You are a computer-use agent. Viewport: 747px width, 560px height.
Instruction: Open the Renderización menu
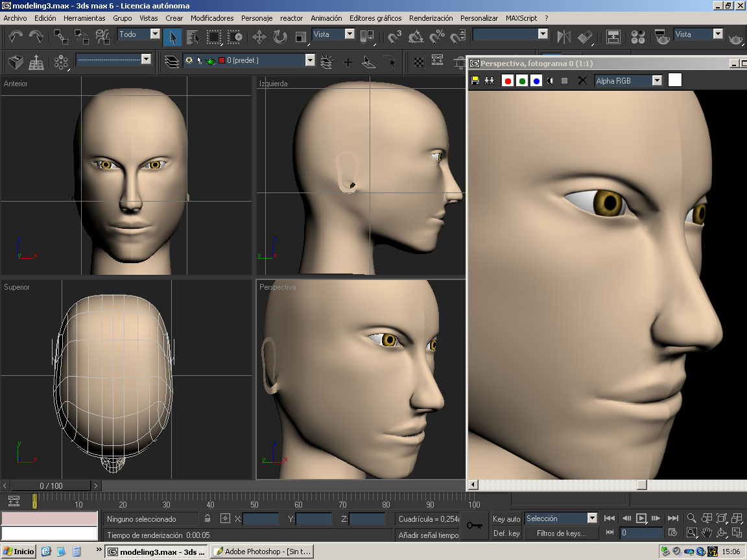[x=431, y=18]
